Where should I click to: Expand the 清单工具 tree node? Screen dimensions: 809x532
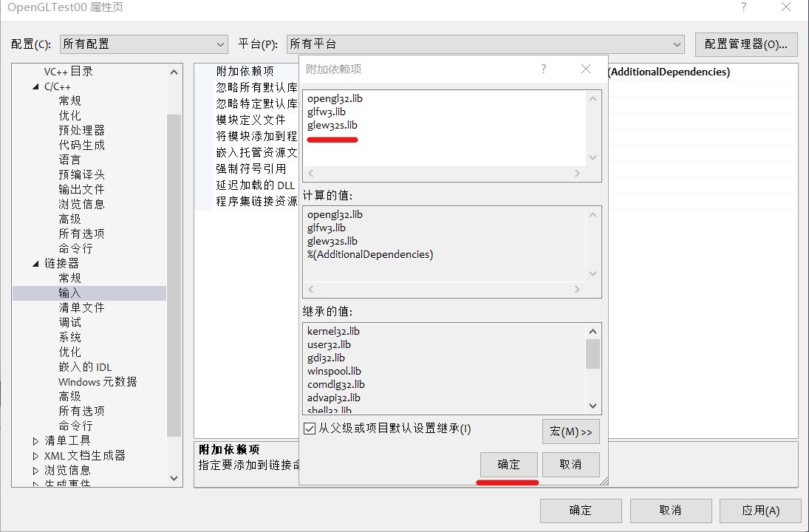[35, 440]
